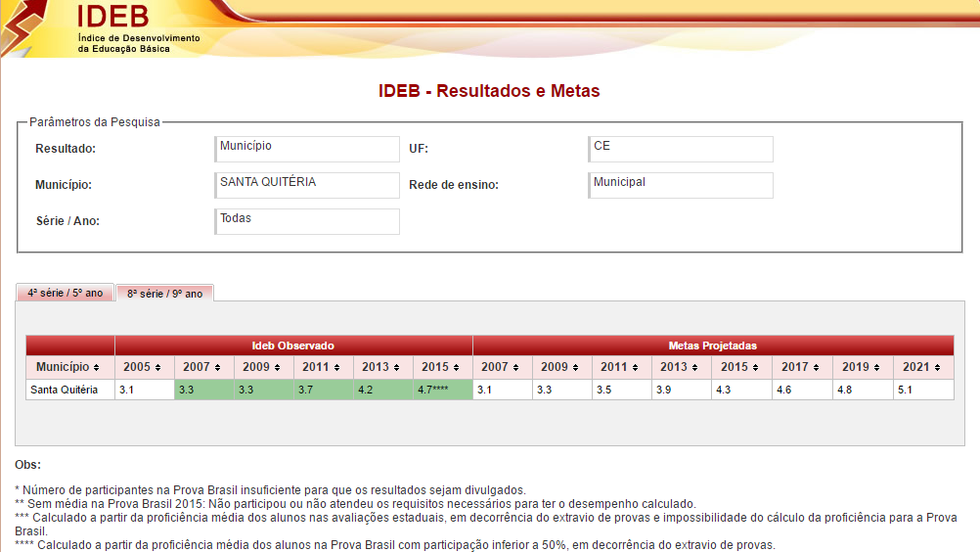980x552 pixels.
Task: Click Município field SANTA QUITÉRIA
Action: [x=307, y=185]
